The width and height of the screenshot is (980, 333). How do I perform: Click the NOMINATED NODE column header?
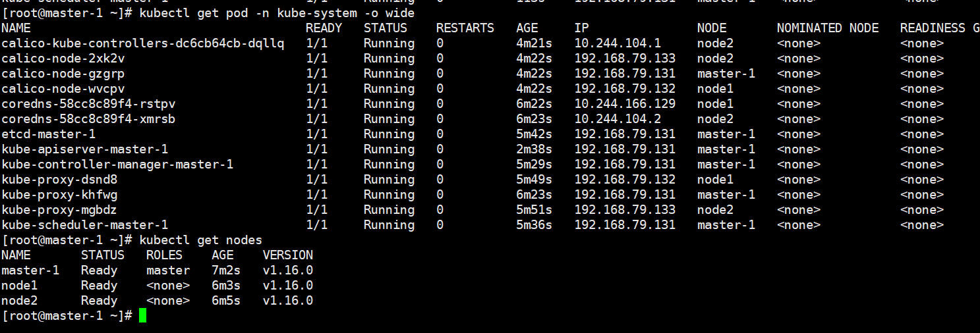coord(827,28)
